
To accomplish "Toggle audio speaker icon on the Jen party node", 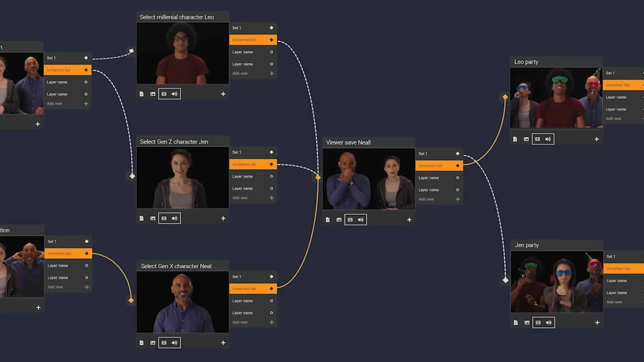I will point(549,322).
